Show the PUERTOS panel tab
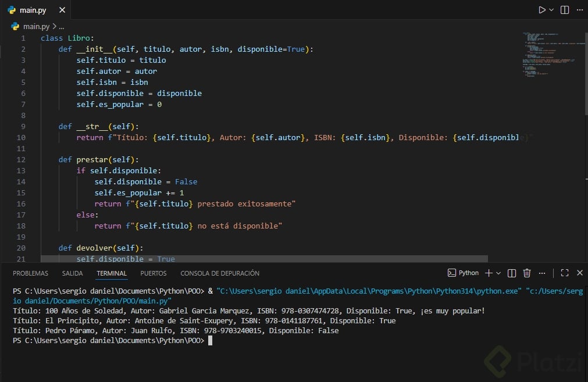This screenshot has height=382, width=588. point(154,273)
